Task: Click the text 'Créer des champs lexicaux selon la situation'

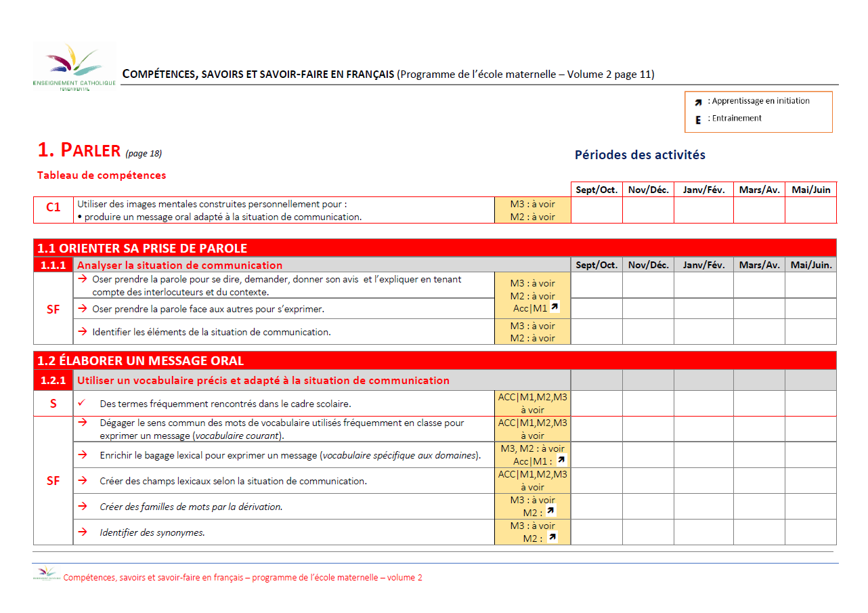Action: tap(233, 481)
